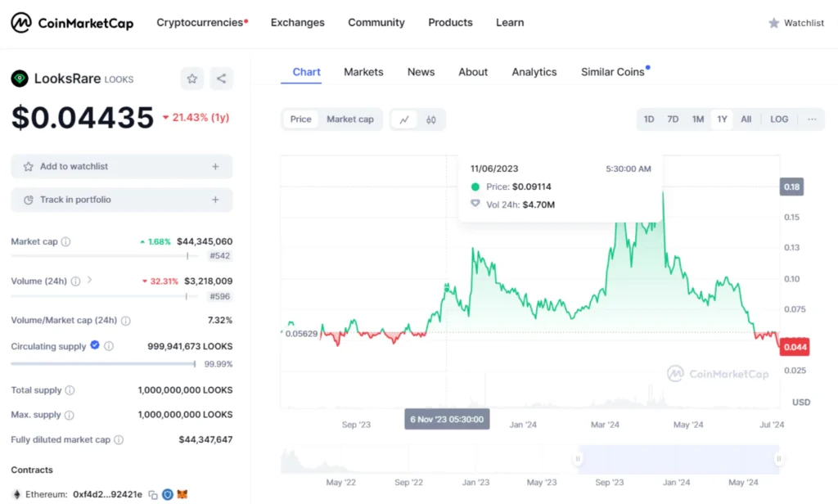Switch to the News tab
The image size is (838, 504).
[x=421, y=72]
